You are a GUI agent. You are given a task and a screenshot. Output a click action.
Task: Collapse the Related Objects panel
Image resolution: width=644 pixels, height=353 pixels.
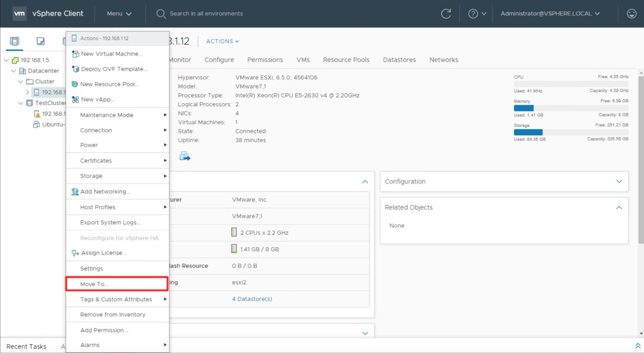pos(619,207)
